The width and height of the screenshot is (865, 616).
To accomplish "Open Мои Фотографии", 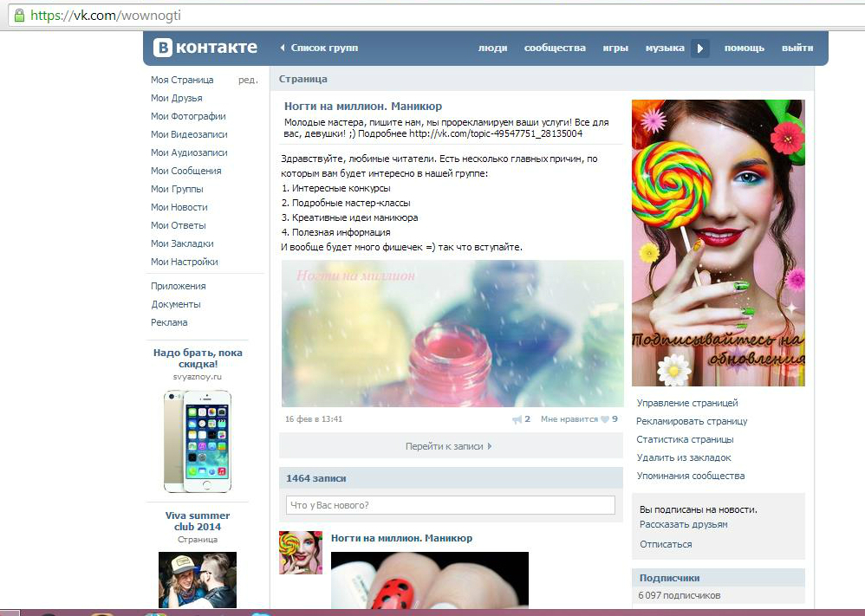I will pyautogui.click(x=188, y=116).
